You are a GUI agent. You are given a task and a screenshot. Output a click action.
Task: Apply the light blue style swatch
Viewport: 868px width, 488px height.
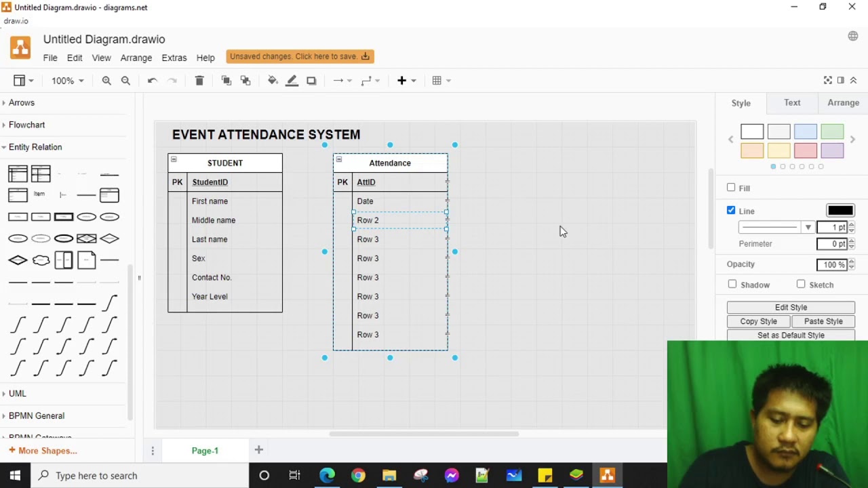point(806,131)
